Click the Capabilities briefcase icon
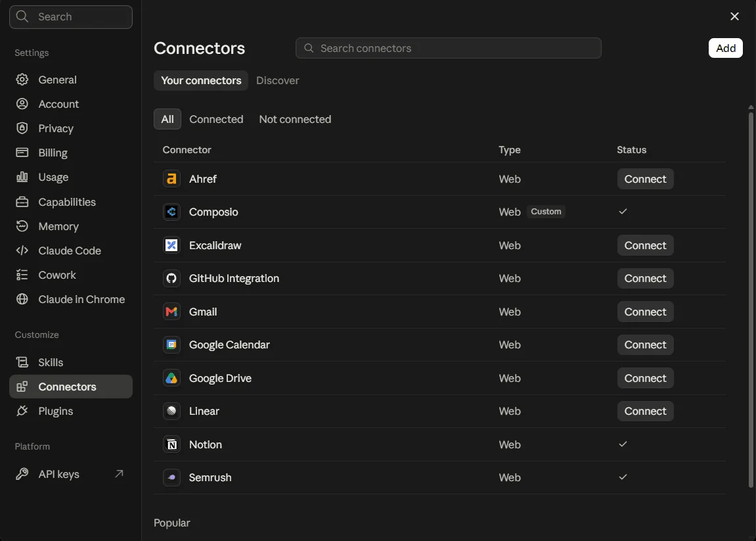Image resolution: width=756 pixels, height=541 pixels. 22,202
